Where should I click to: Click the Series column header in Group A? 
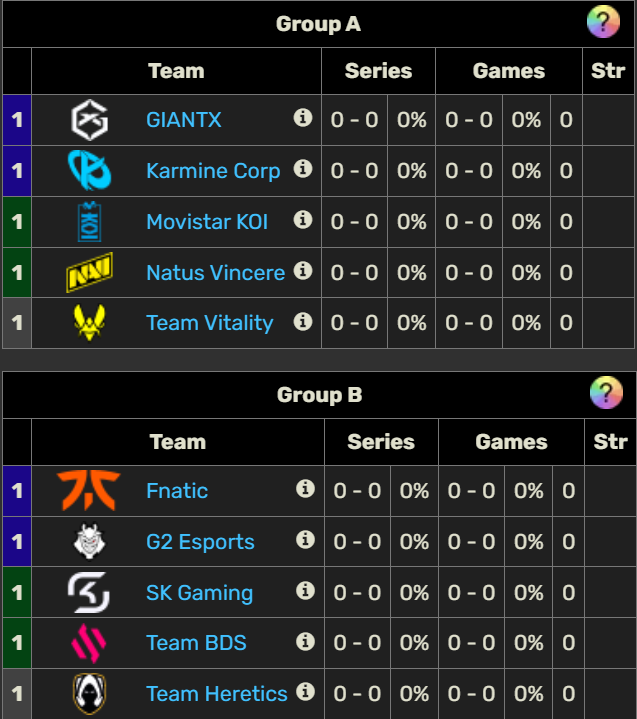pyautogui.click(x=378, y=71)
